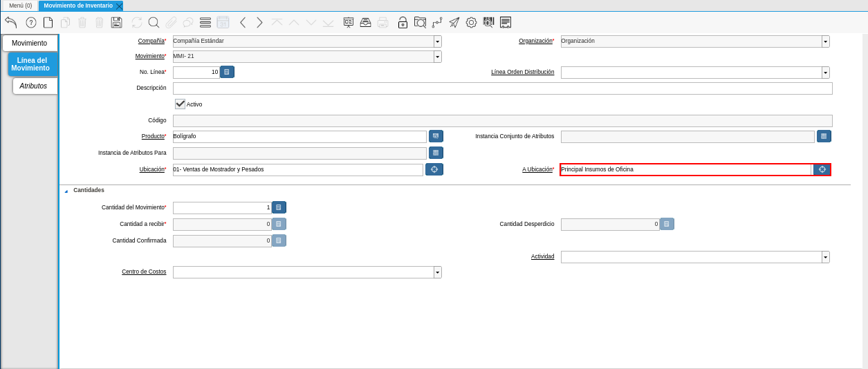Click the A Ubicación locator button
868x369 pixels.
tap(822, 169)
